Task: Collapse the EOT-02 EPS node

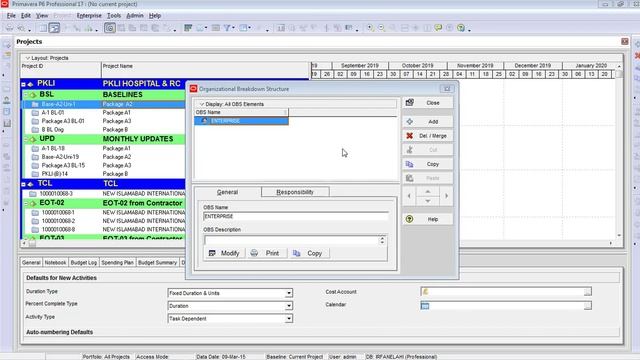Action: pos(26,204)
